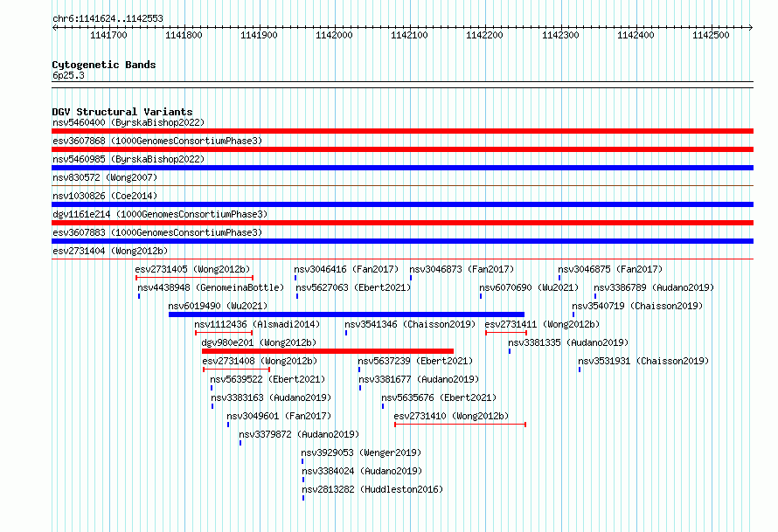
Task: Click the nsv1112436 (Alsmadi2014) label
Action: click(x=257, y=324)
